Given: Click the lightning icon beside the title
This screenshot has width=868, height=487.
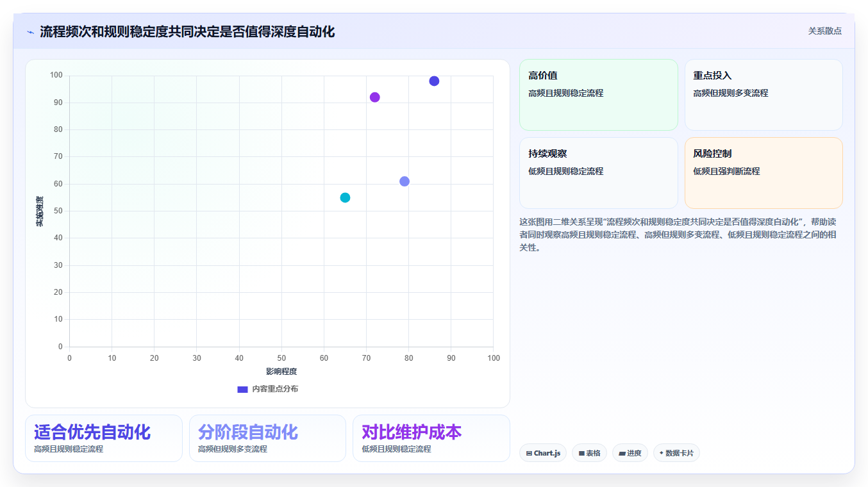Looking at the screenshot, I should (x=30, y=32).
